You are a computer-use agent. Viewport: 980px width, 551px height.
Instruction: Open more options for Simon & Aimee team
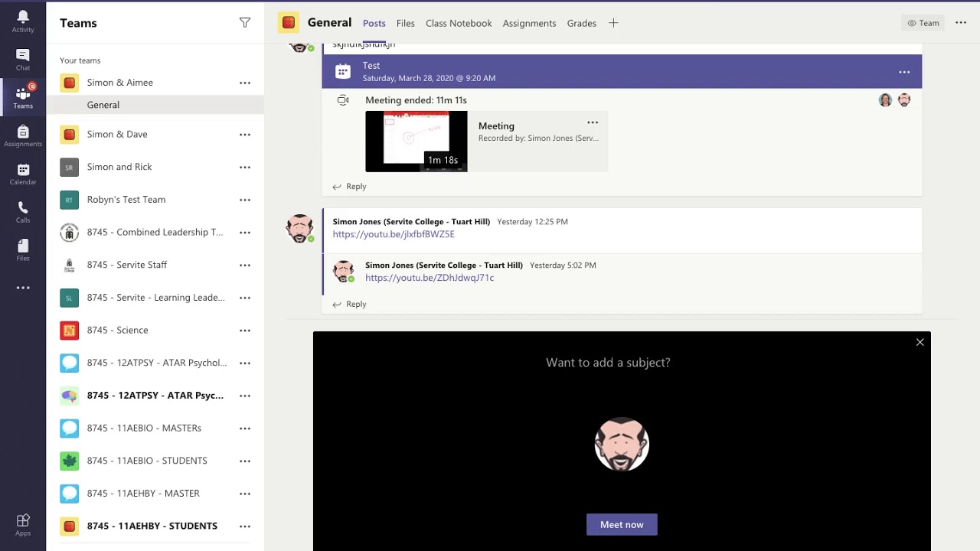coord(245,83)
